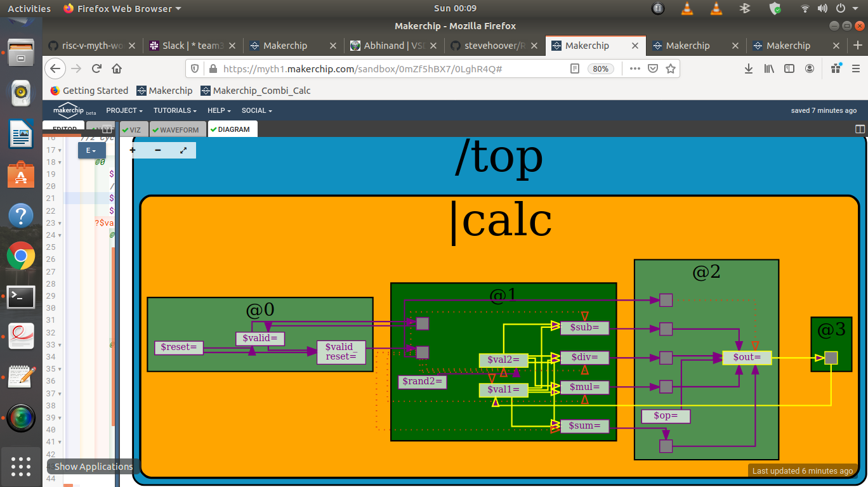Click the tracking protection shield in the address bar
868x487 pixels.
(194, 68)
